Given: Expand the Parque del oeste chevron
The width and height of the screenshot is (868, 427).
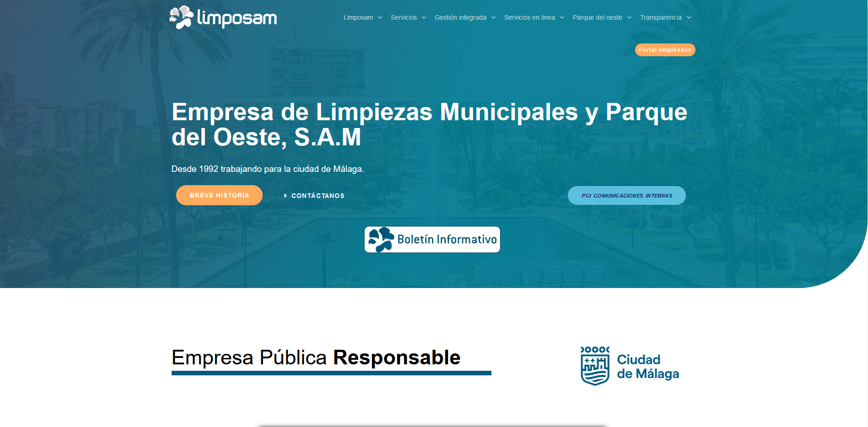Looking at the screenshot, I should point(629,18).
